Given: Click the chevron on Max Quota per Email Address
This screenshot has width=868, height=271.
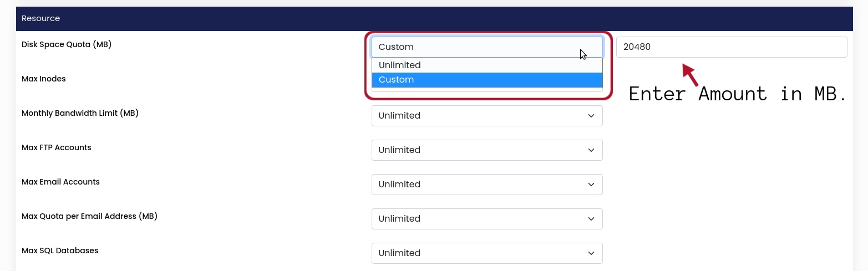Looking at the screenshot, I should [590, 219].
